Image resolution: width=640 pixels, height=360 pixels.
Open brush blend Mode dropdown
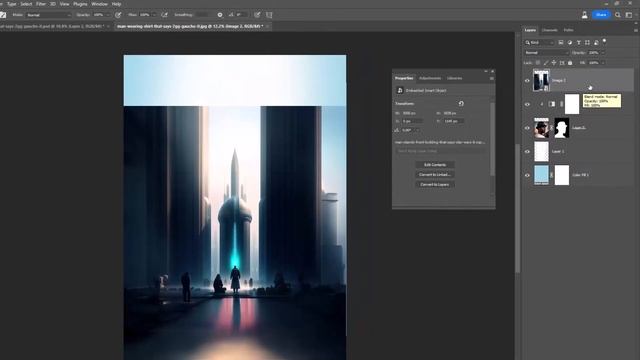pyautogui.click(x=49, y=15)
